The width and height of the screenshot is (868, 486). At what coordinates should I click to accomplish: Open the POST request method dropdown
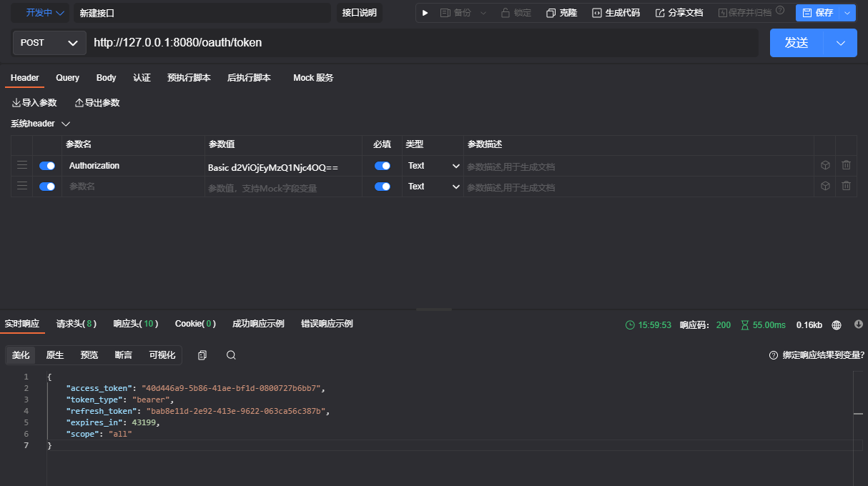coord(49,43)
